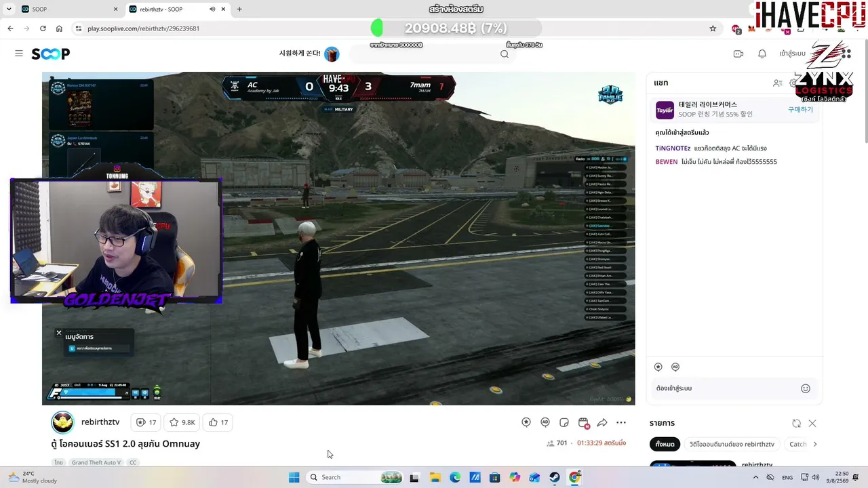The image size is (868, 488).
Task: Open the browser tab search dropdown
Action: [x=9, y=9]
